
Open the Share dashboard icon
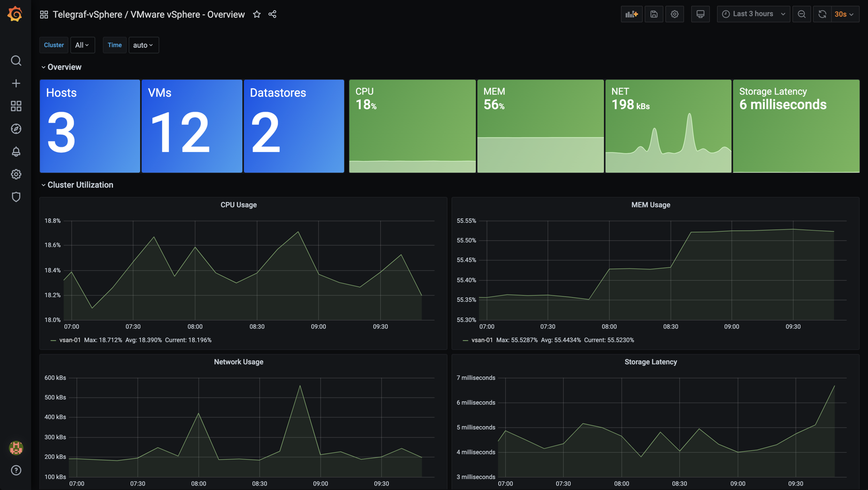pos(272,14)
